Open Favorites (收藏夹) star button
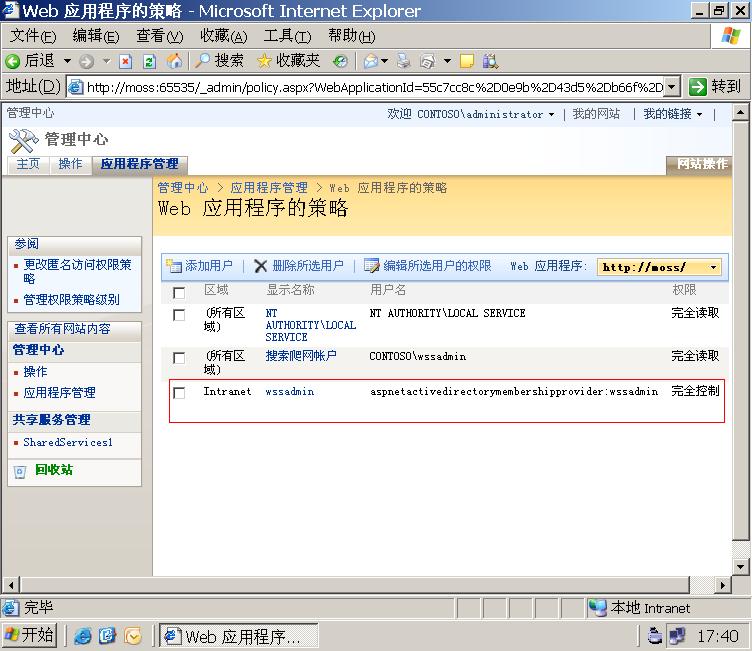Image resolution: width=752 pixels, height=651 pixels. click(288, 61)
